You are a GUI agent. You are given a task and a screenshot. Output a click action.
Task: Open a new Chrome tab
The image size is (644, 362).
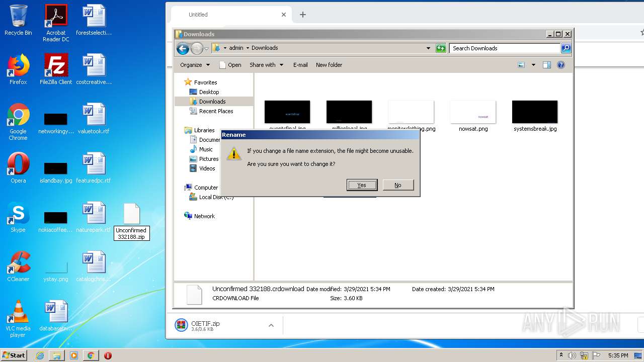tap(303, 15)
